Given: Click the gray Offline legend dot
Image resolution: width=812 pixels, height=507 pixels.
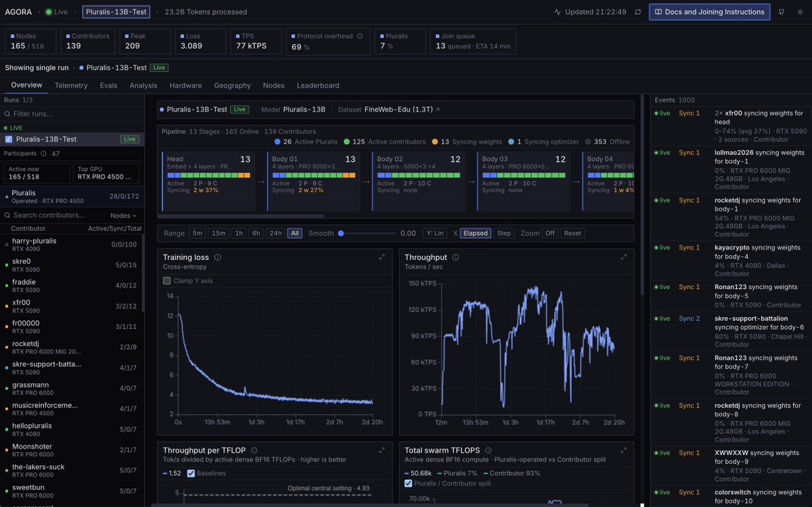Looking at the screenshot, I should point(588,141).
